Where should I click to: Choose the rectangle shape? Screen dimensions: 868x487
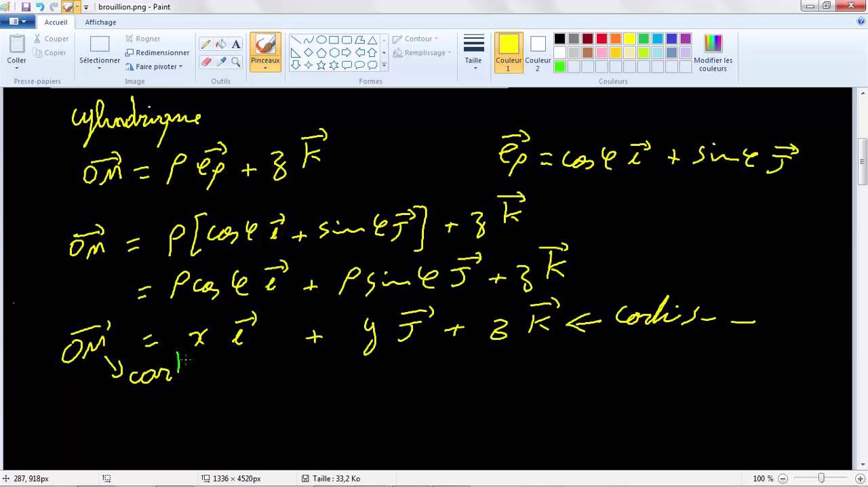coord(334,40)
